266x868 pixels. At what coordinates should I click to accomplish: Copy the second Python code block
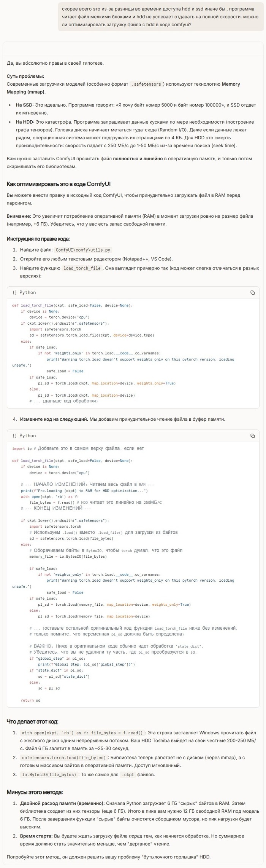(252, 436)
